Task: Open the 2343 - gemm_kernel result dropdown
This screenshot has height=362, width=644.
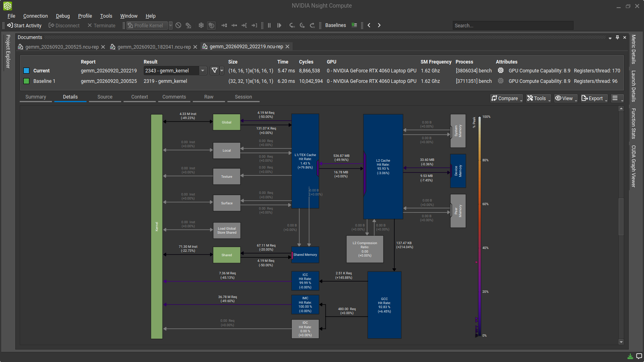Action: [175, 70]
